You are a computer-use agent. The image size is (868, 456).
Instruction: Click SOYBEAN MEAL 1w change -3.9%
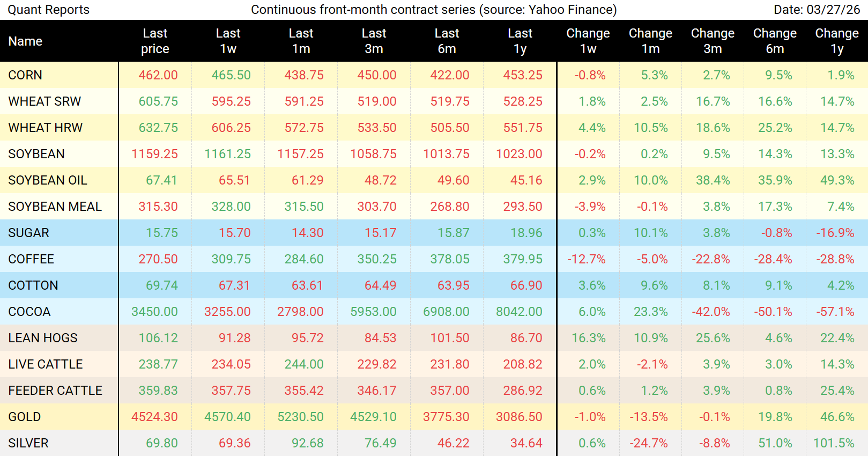(590, 207)
